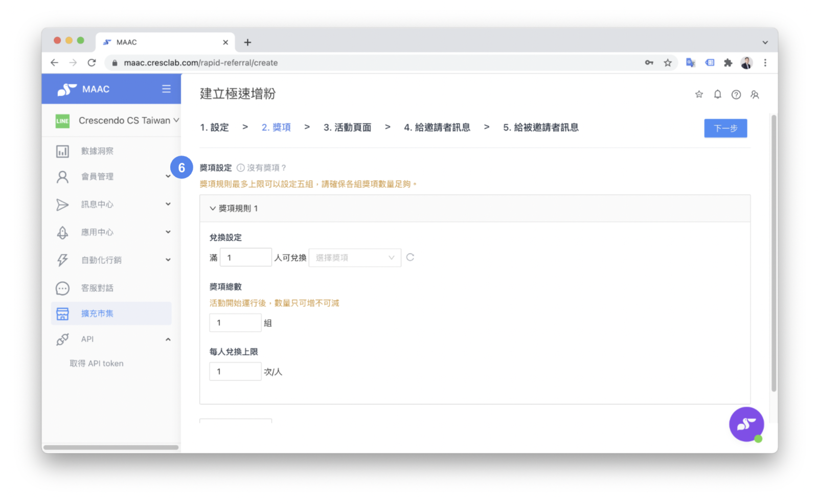
Task: Click the 會員管理 person icon
Action: click(x=62, y=177)
